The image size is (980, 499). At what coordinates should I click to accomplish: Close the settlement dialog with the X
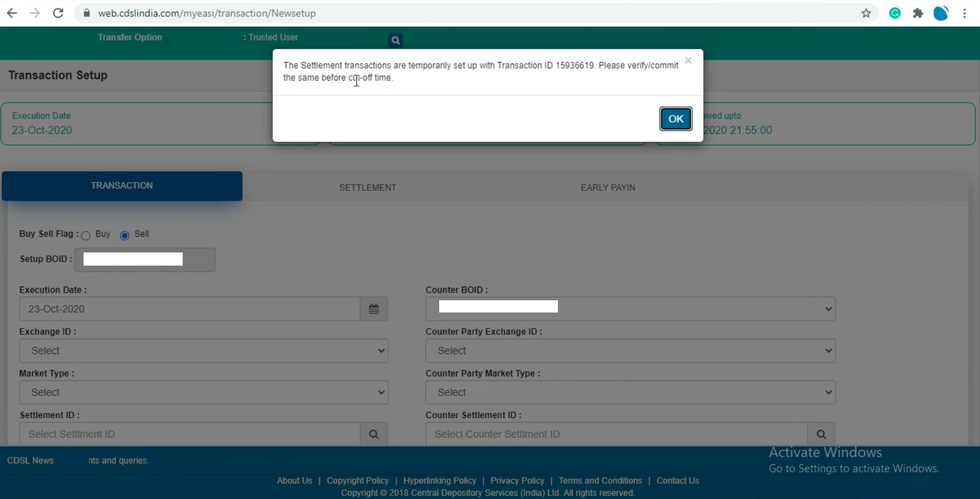[688, 61]
